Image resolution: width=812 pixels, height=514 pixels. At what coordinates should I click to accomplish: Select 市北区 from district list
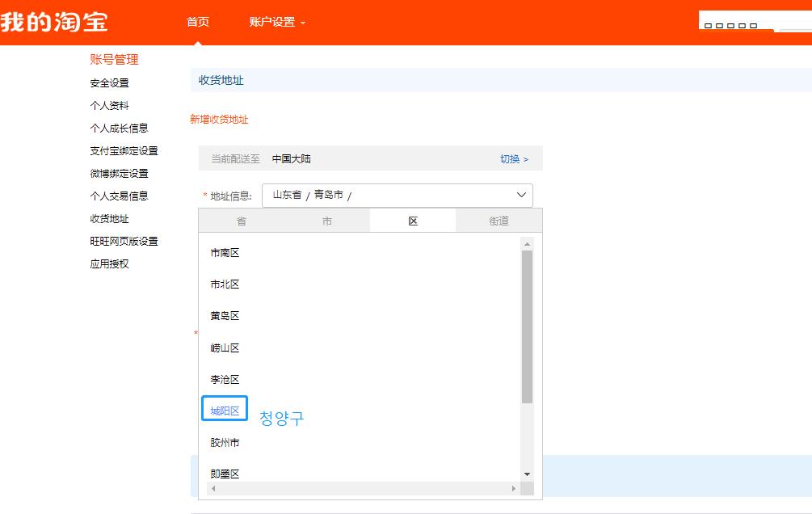pyautogui.click(x=225, y=284)
